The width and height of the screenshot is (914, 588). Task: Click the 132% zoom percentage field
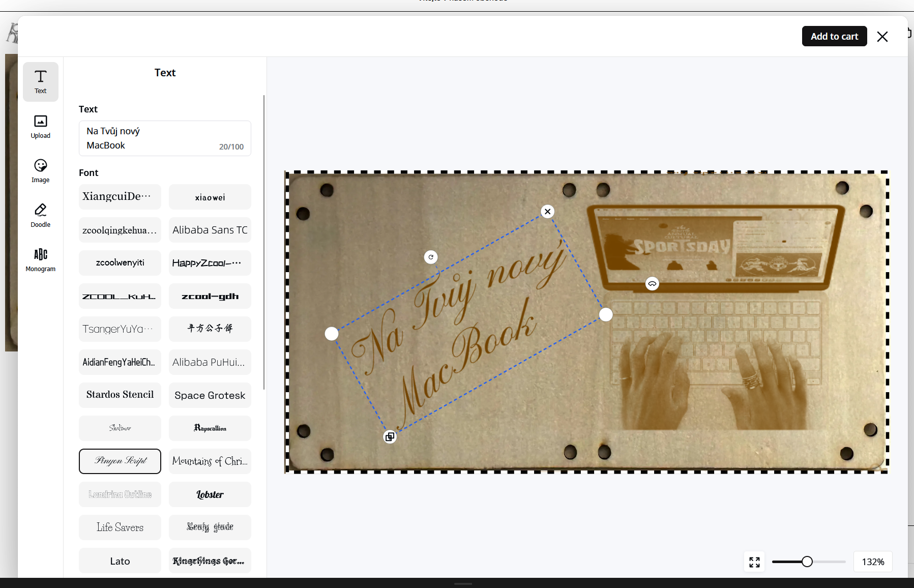[873, 562]
